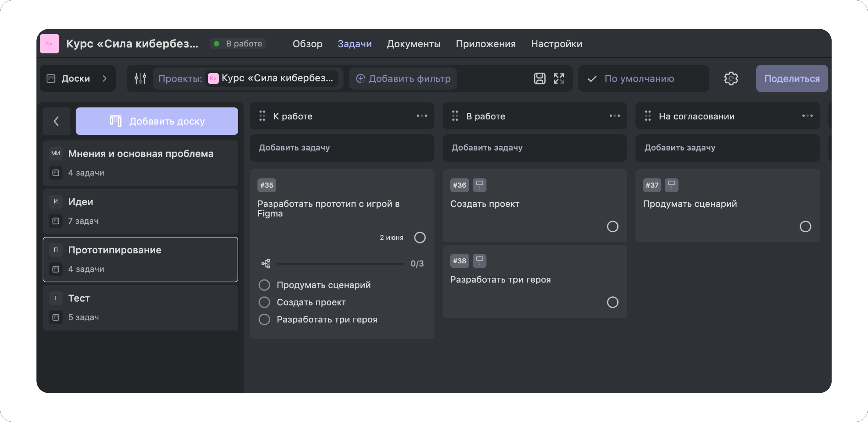Open board settings gear icon
Viewport: 868px width, 422px height.
[731, 79]
